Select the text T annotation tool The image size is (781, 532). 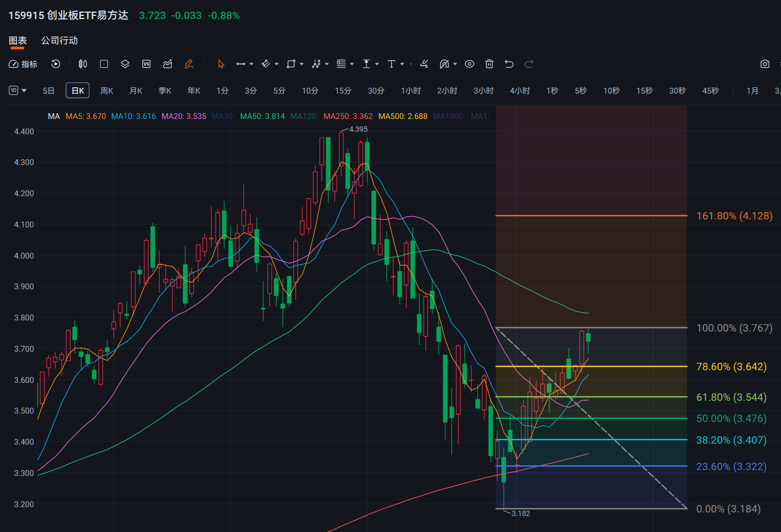click(391, 64)
